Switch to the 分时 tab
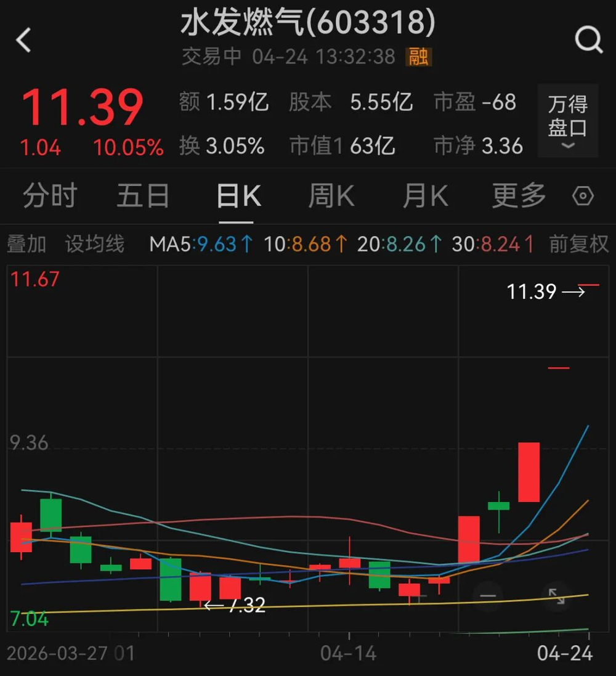 pos(49,197)
